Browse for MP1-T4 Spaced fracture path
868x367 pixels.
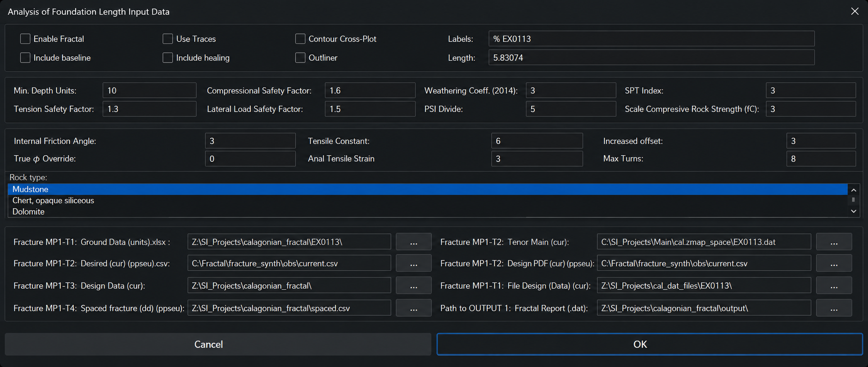414,308
